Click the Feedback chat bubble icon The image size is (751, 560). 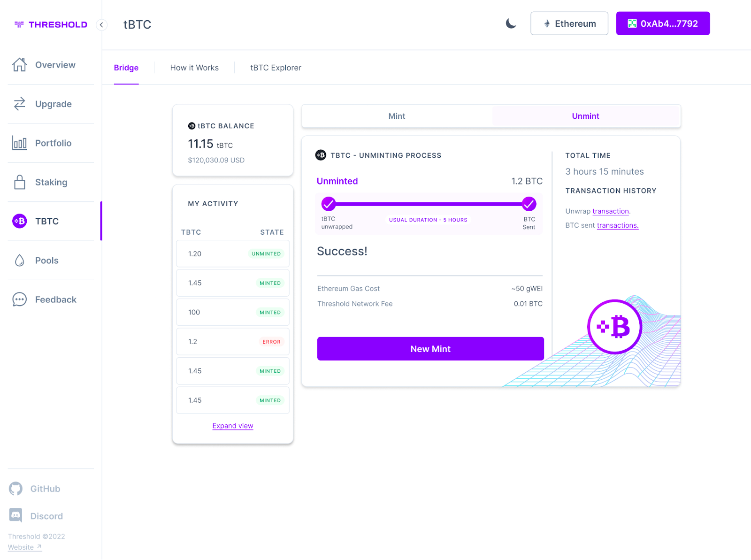coord(19,299)
